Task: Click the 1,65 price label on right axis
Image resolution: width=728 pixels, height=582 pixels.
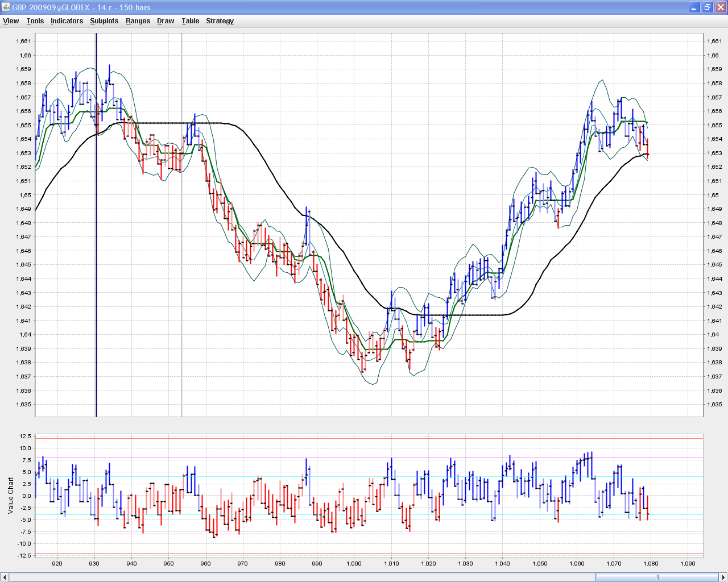Action: 713,195
